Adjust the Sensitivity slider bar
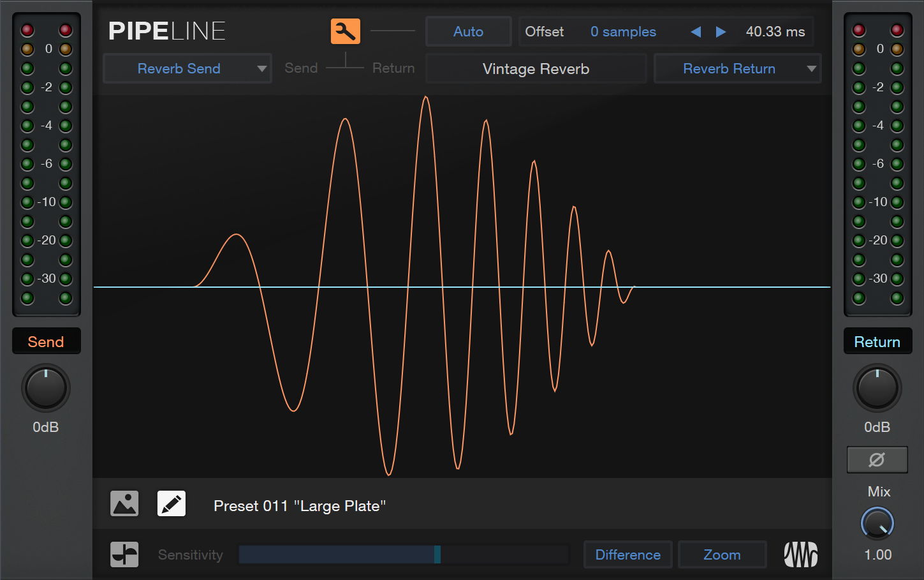 (x=404, y=554)
